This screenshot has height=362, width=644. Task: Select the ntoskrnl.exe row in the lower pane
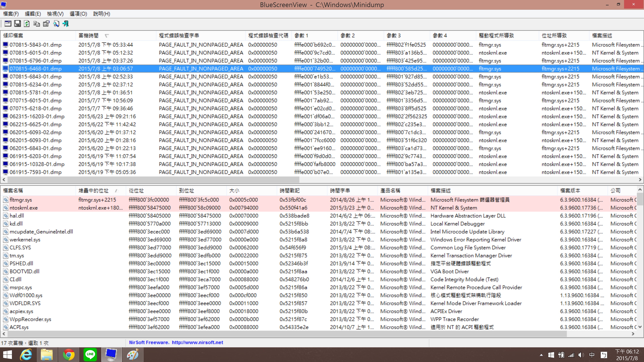(x=319, y=208)
